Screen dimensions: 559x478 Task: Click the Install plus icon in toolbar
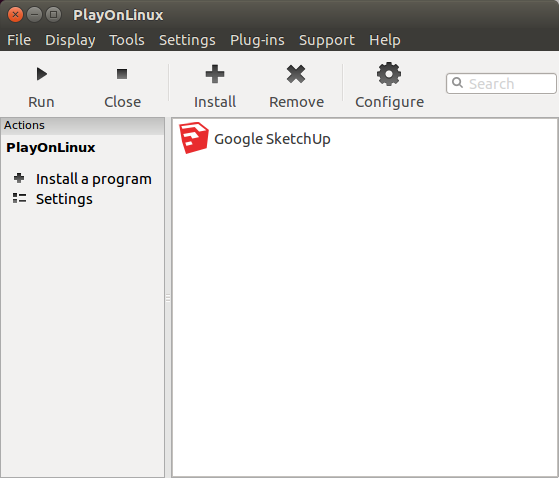[215, 74]
